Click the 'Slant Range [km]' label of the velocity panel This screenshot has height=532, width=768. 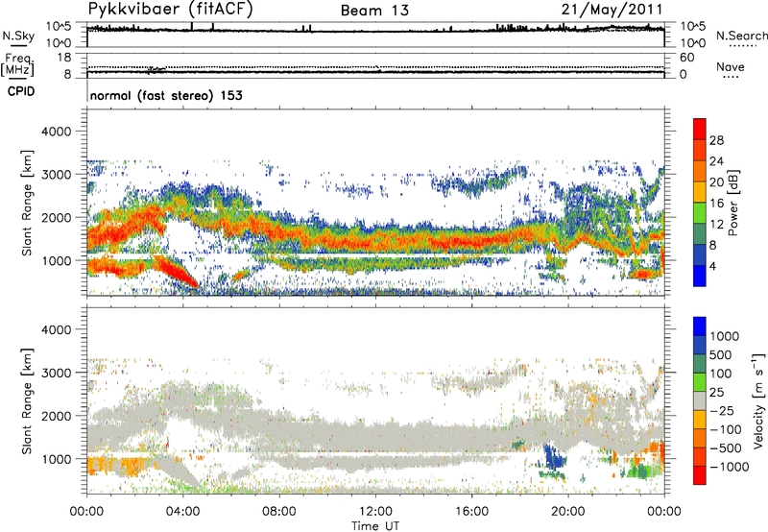point(27,401)
